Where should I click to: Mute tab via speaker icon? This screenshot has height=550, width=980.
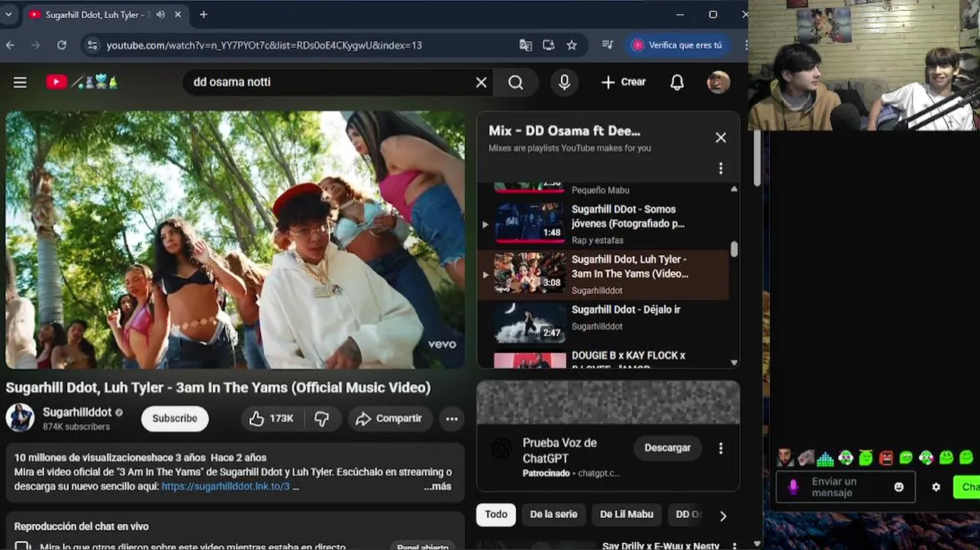(161, 15)
